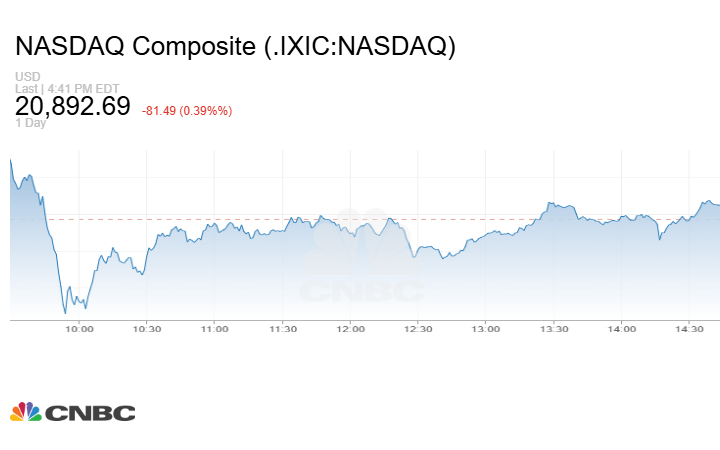Click the 14:00 time axis label
The width and height of the screenshot is (720, 450).
coord(622,329)
